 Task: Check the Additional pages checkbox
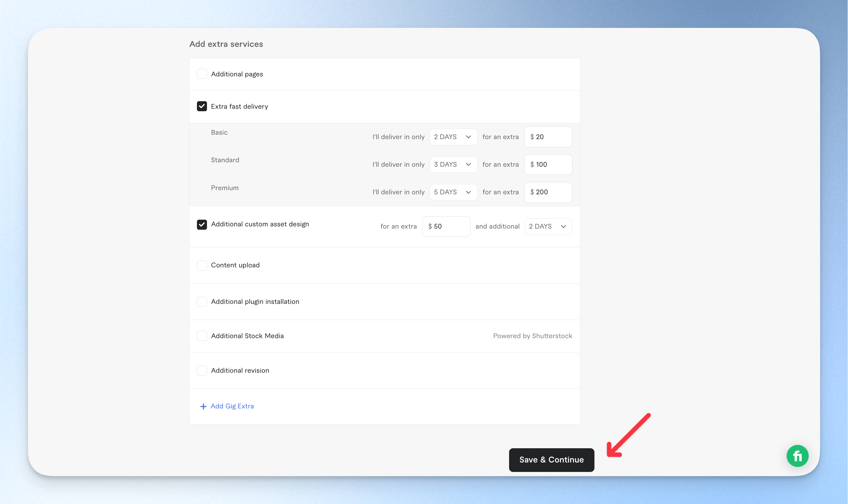202,74
